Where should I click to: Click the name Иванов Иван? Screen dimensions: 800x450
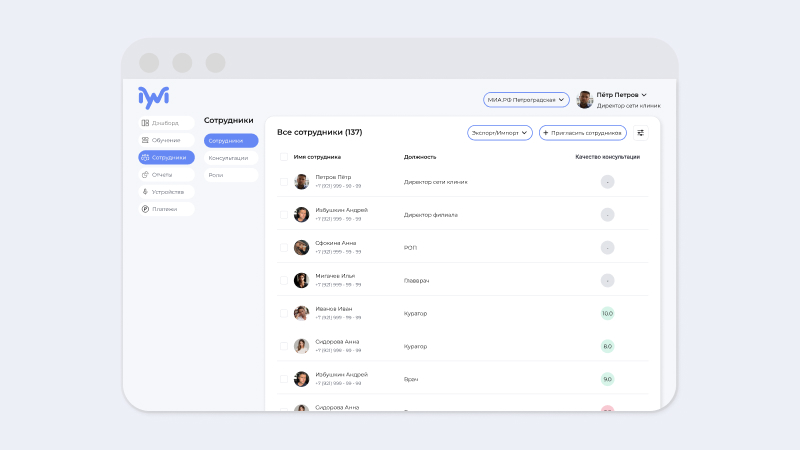(334, 309)
